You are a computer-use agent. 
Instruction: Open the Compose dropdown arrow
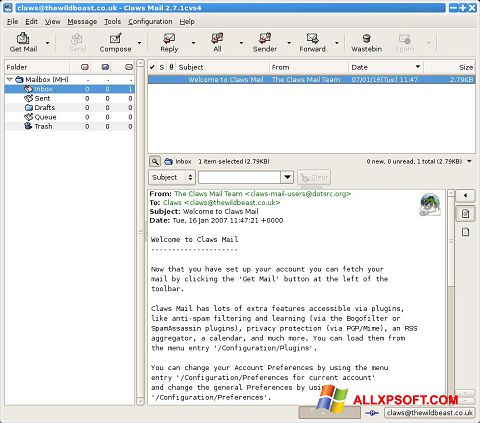[x=139, y=43]
